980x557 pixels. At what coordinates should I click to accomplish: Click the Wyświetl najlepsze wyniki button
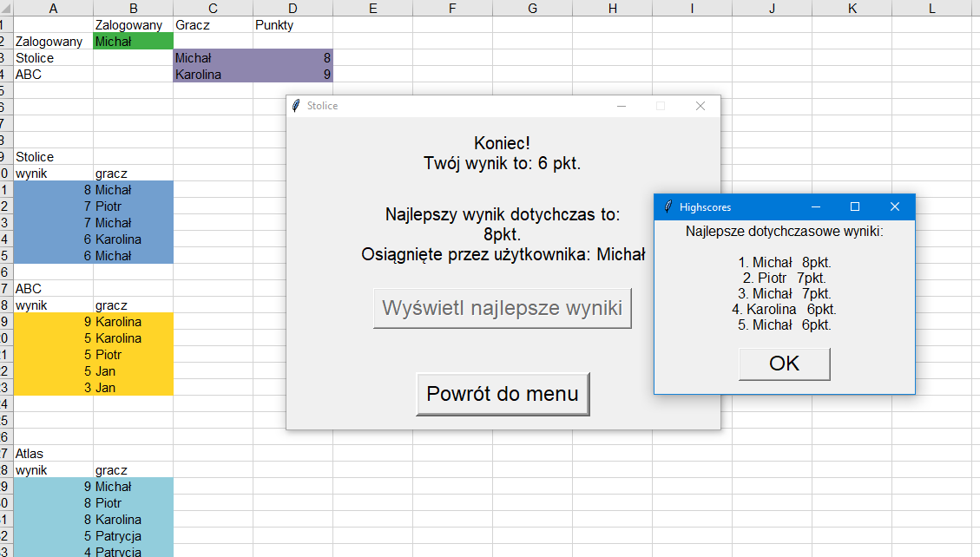pos(502,309)
